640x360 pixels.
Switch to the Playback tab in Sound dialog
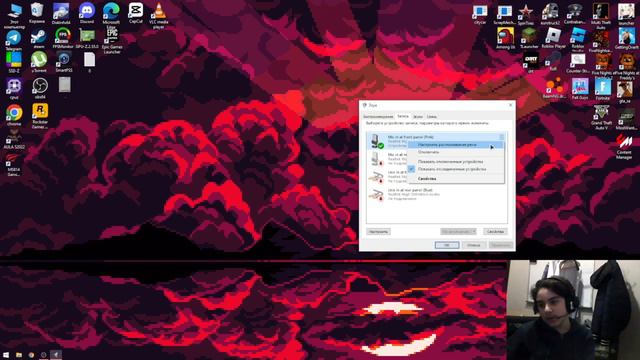pyautogui.click(x=378, y=117)
